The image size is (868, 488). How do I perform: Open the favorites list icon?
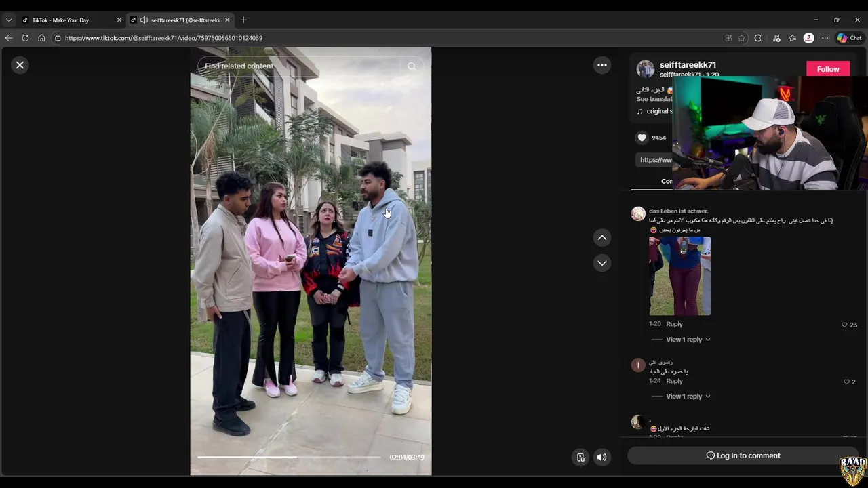pyautogui.click(x=792, y=38)
